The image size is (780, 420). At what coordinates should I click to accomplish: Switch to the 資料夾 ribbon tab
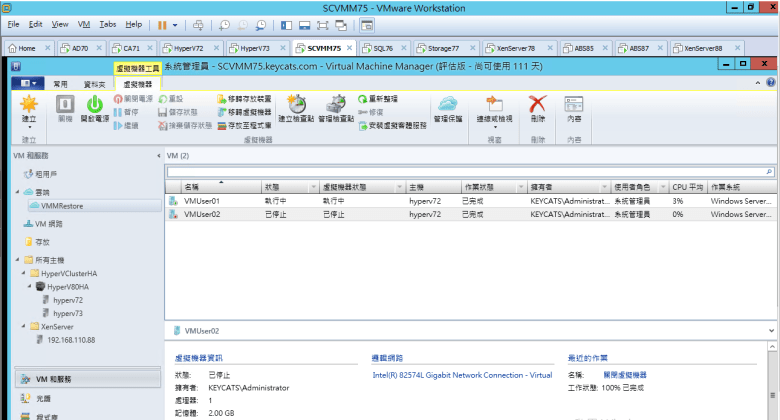click(93, 85)
